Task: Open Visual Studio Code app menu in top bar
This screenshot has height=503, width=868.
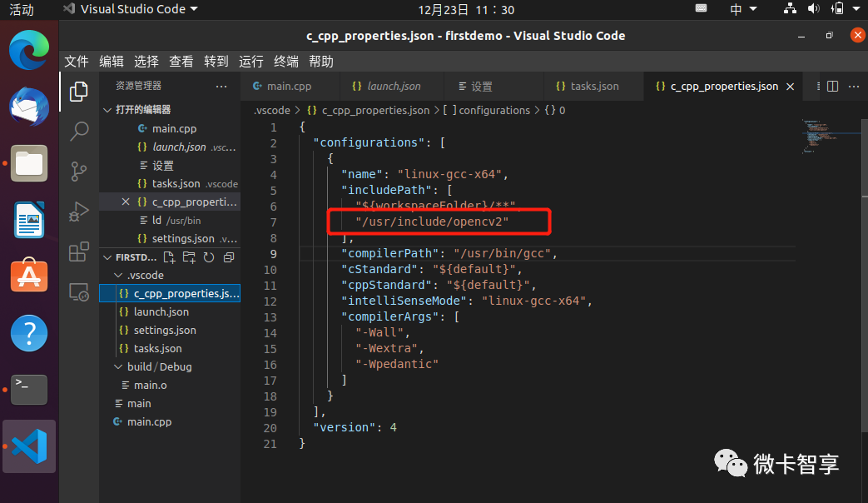Action: [x=130, y=9]
